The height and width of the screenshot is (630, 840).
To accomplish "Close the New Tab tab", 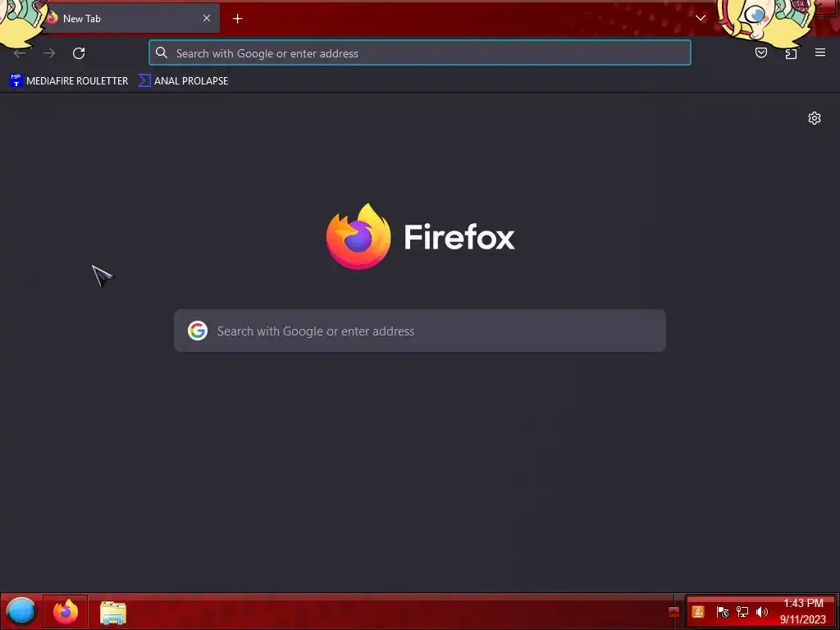I will (x=207, y=18).
